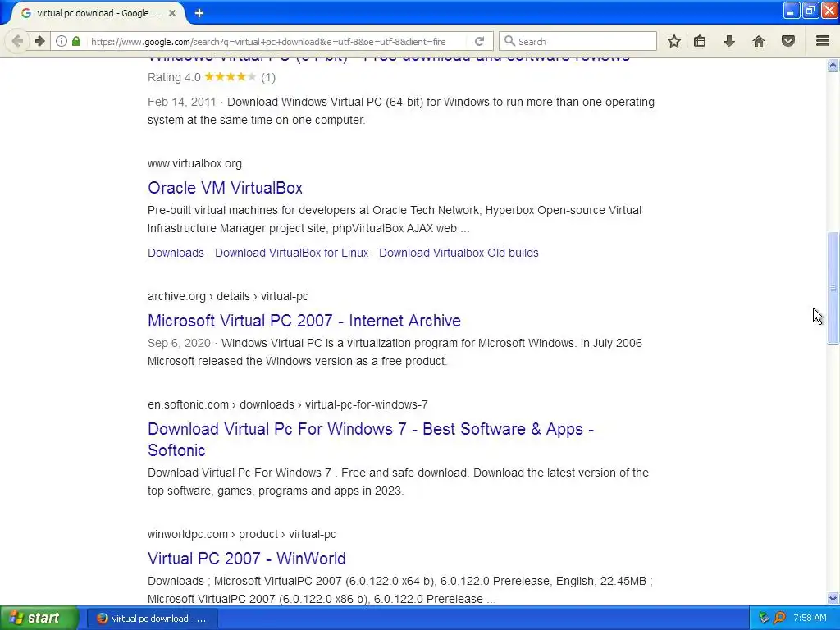The width and height of the screenshot is (840, 630).
Task: Click the Feb 14, 2011 date text
Action: 181,102
